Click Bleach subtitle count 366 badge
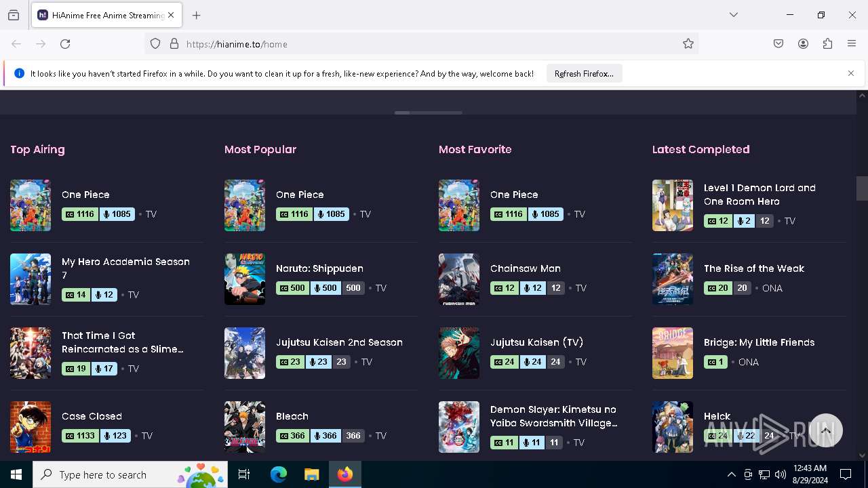The height and width of the screenshot is (488, 868). tap(292, 436)
